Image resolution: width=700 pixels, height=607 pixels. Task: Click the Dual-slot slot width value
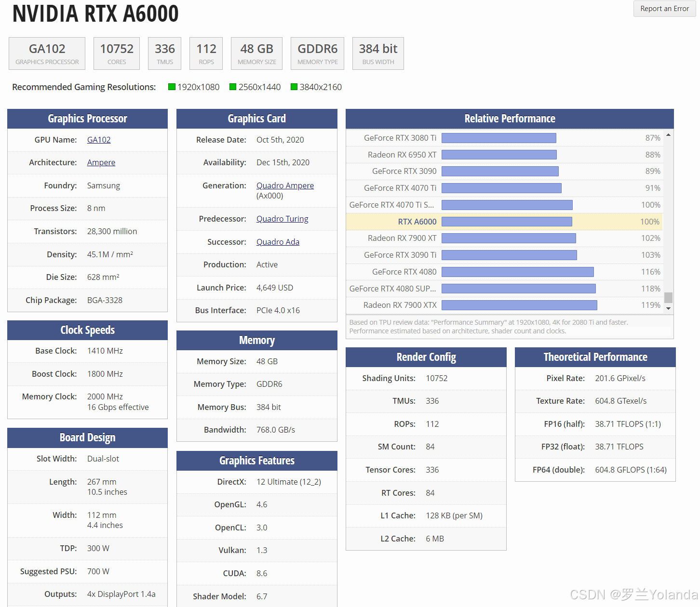103,459
